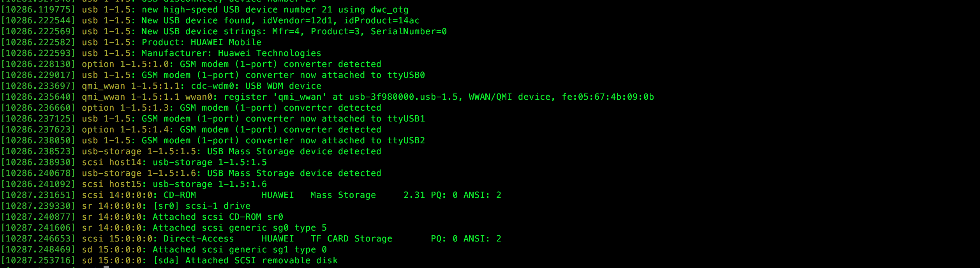
Task: Click the 'SerialNumber=0' text
Action: pos(409,31)
